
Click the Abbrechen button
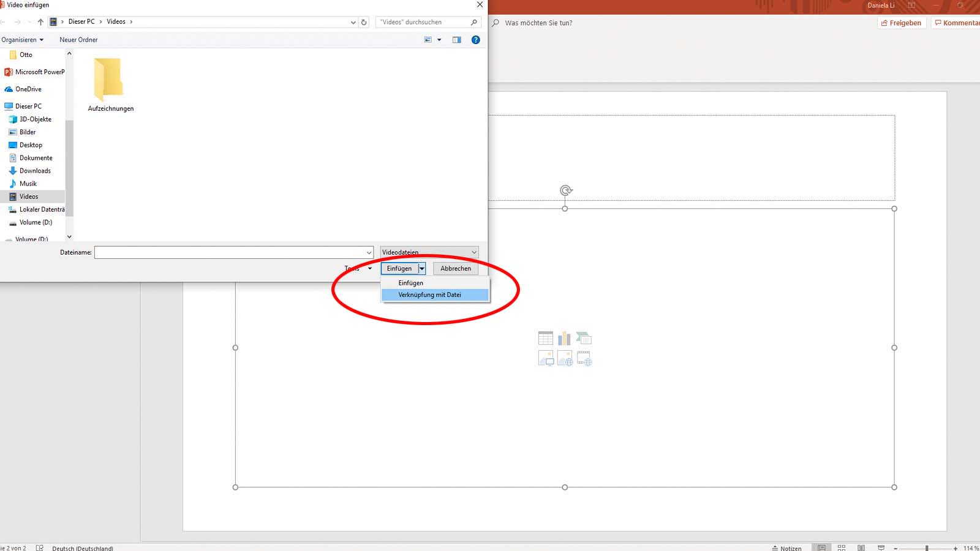click(456, 268)
